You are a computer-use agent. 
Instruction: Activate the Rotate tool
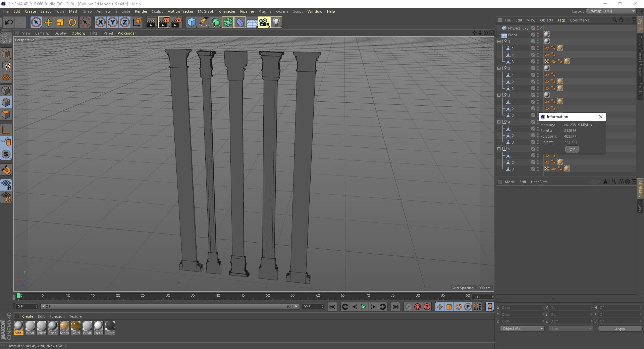pos(72,22)
